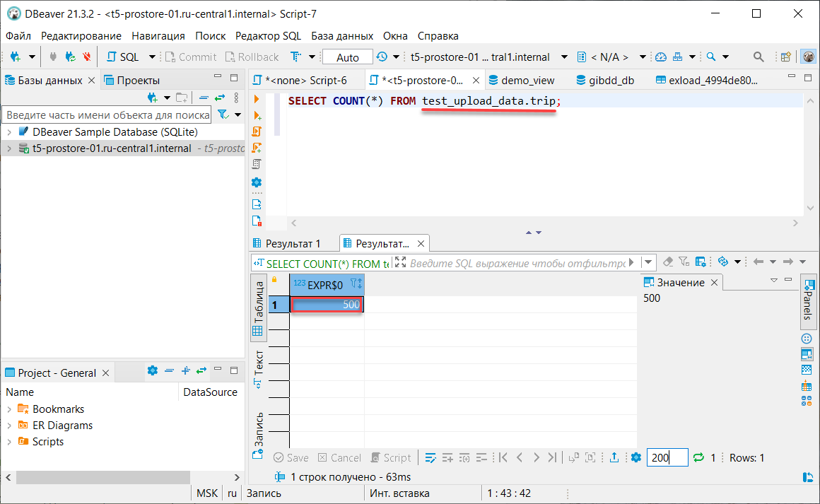Click the export data icon in the results toolbar
The height and width of the screenshot is (504, 820).
click(614, 458)
